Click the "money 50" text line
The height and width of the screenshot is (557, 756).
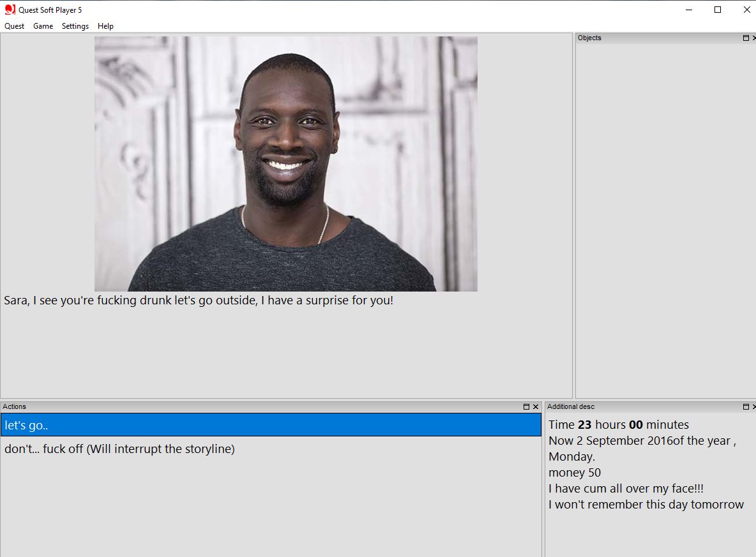click(574, 472)
